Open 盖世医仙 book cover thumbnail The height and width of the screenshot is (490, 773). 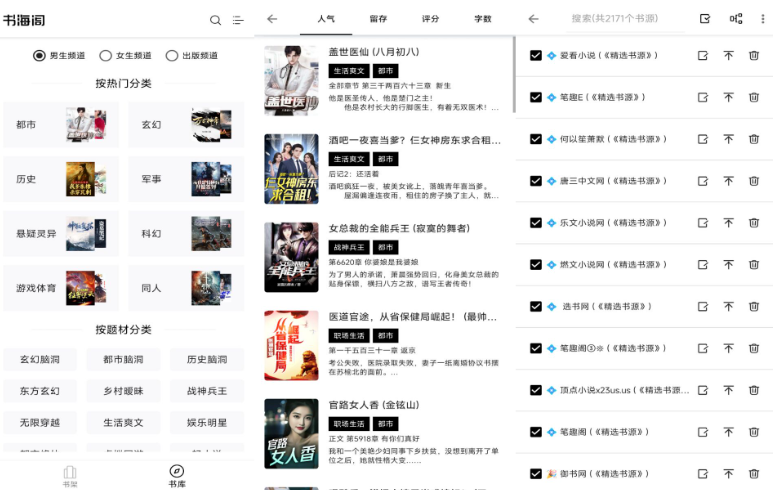tap(291, 81)
